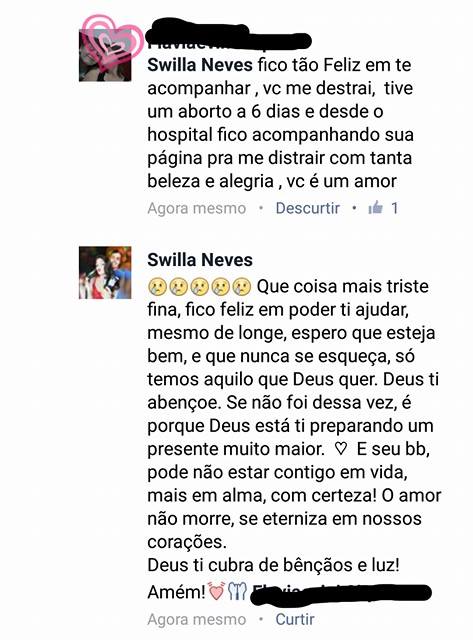473x640 pixels.
Task: Click the pink heart frame on commenter's avatar
Action: point(112,41)
